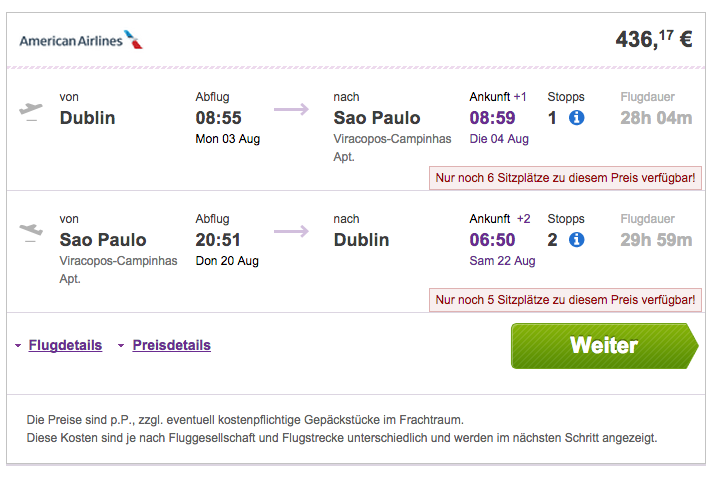This screenshot has width=728, height=477.
Task: Click the 5 Sitzplätze availability notice
Action: [x=565, y=300]
